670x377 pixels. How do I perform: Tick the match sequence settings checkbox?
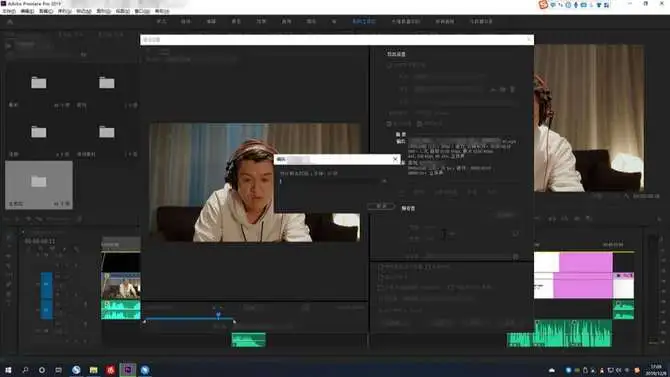click(x=389, y=65)
